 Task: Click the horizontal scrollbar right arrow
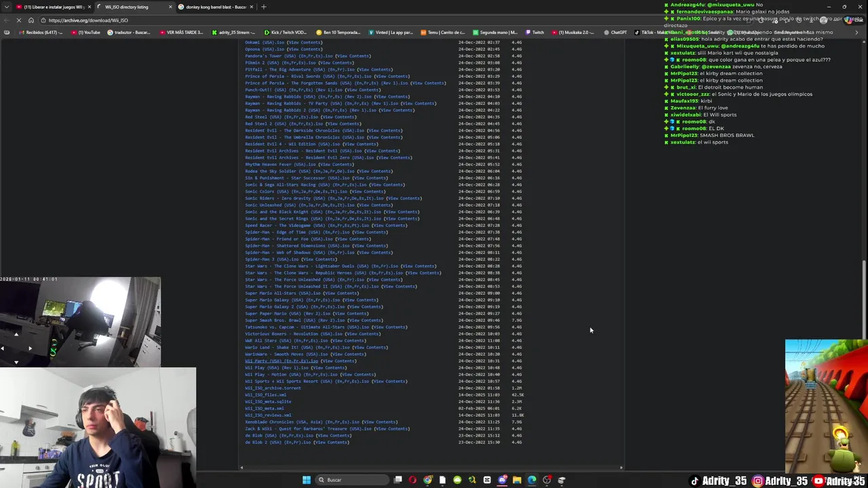(x=621, y=467)
